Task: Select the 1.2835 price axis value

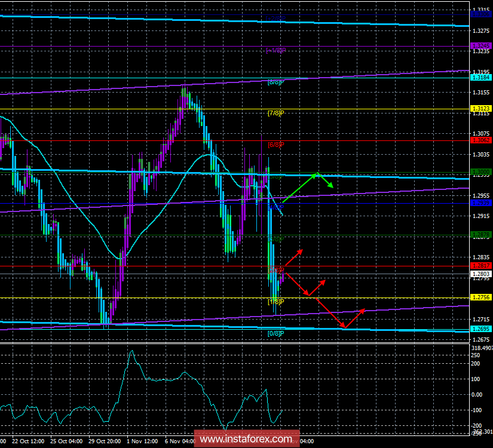Action: 482,257
